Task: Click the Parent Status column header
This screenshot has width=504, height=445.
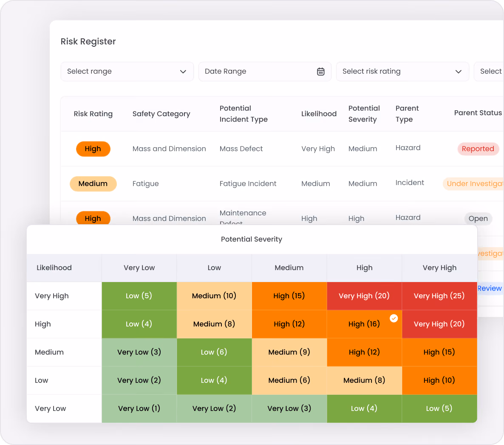Action: (478, 113)
